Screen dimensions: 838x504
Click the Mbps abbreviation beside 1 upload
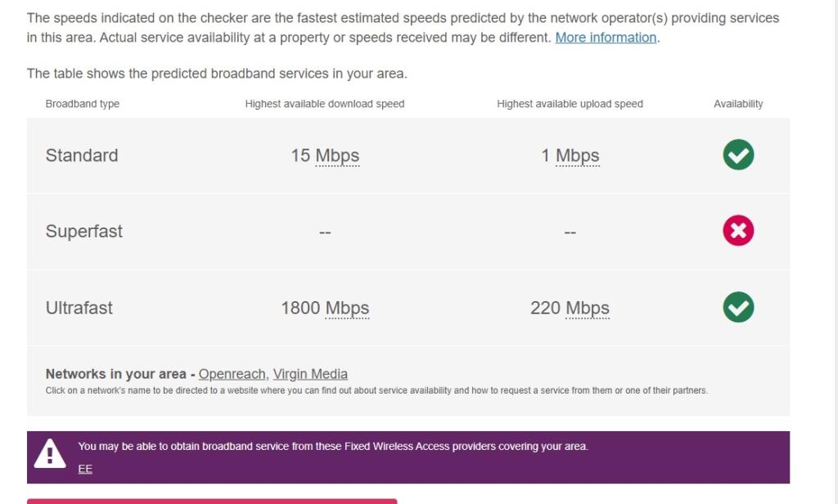click(577, 155)
